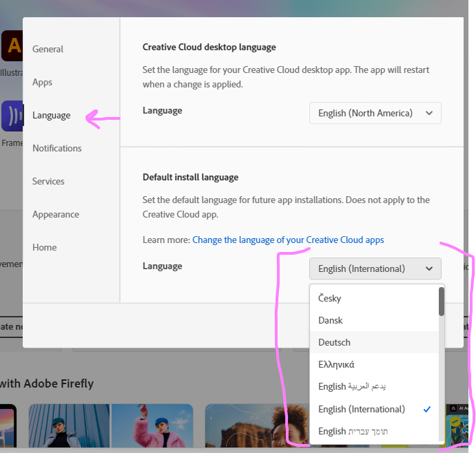Go to the Services preferences section
Screen dimensions: 476x453
coord(48,182)
